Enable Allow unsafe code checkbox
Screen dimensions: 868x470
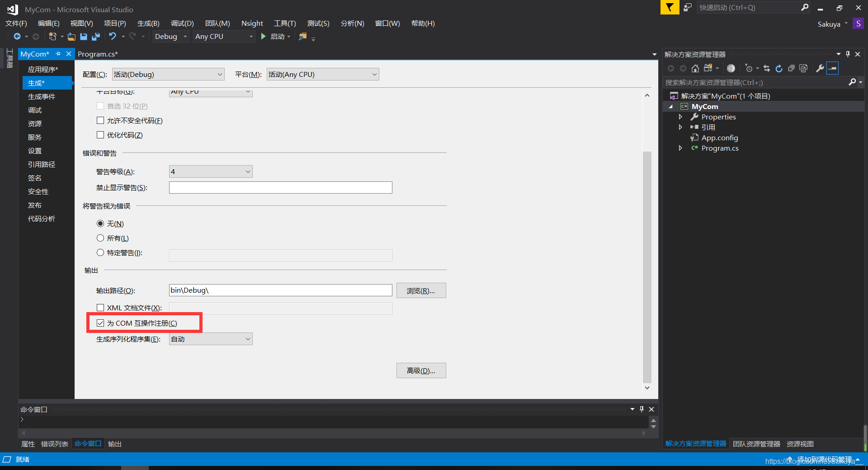coord(100,120)
